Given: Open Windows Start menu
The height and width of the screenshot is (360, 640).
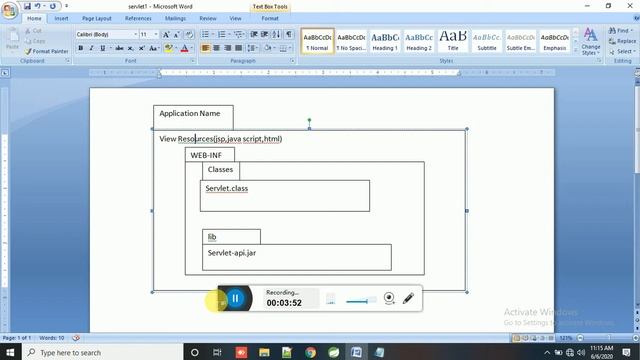Looking at the screenshot, I should (x=10, y=352).
